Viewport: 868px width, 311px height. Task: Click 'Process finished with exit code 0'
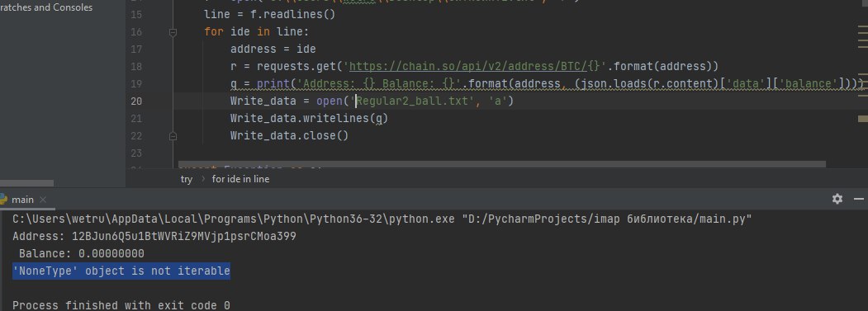(x=121, y=305)
